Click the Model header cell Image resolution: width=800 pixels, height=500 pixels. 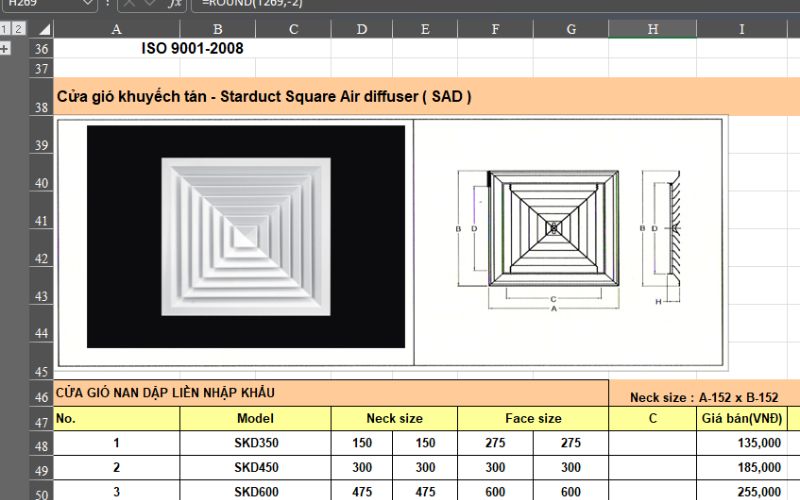click(x=255, y=418)
